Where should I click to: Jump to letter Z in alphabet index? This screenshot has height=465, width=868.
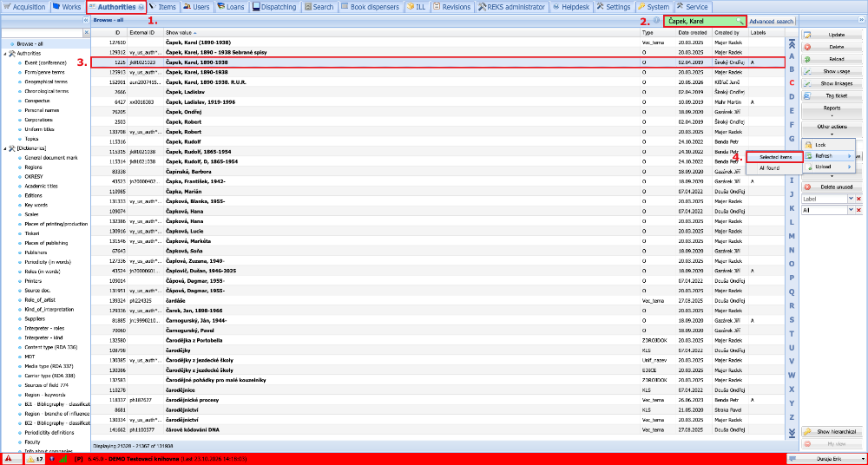pos(792,416)
